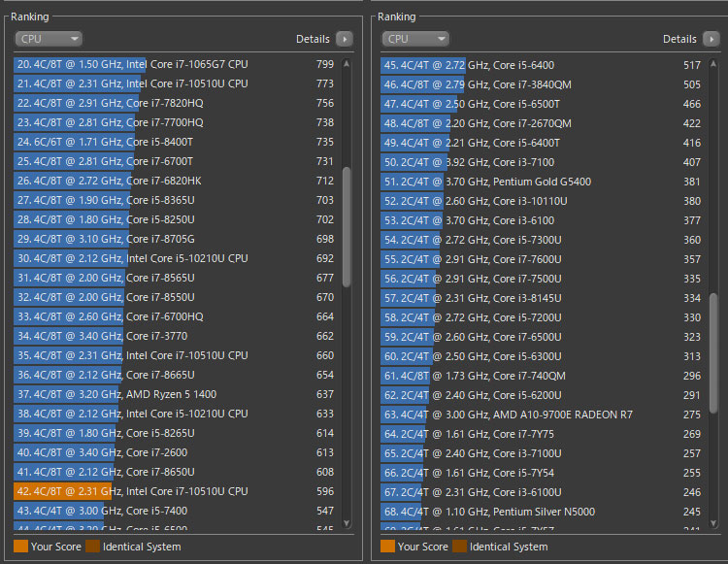Select rank 59 Core i7-6500U row
Image resolution: width=728 pixels, height=564 pixels.
click(x=543, y=337)
